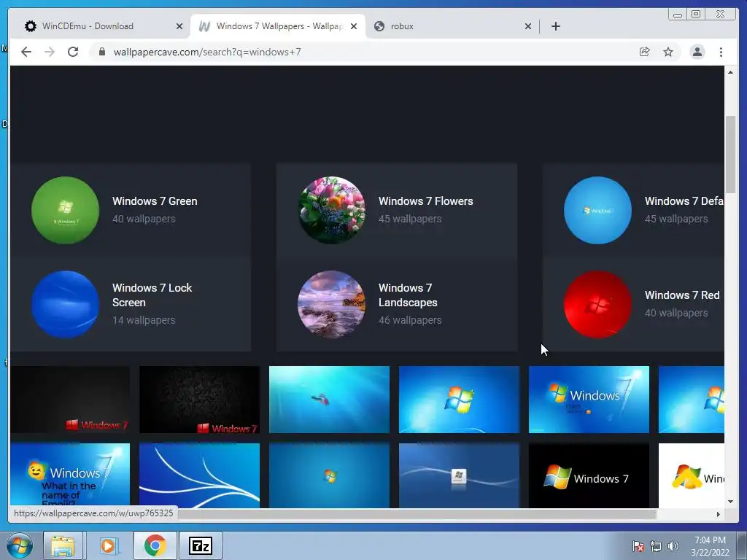
Task: Click the '14 wallpapers' count text
Action: pos(144,320)
